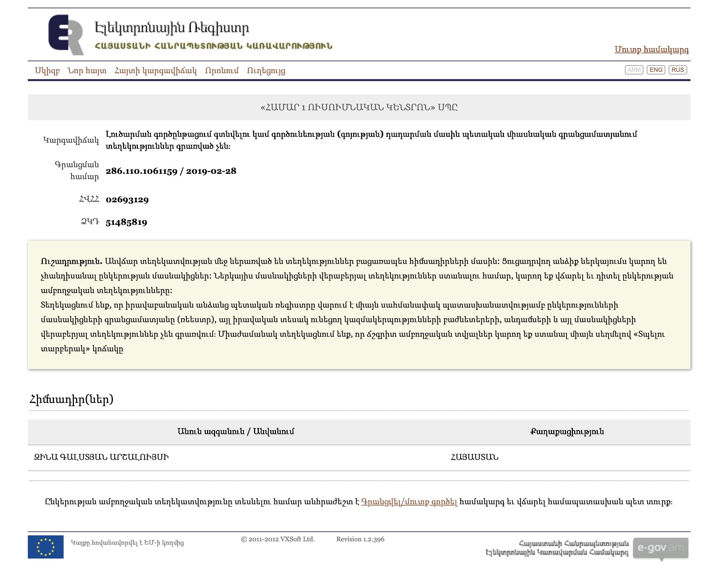Switch language to RUS
The width and height of the screenshot is (716, 588).
(678, 70)
